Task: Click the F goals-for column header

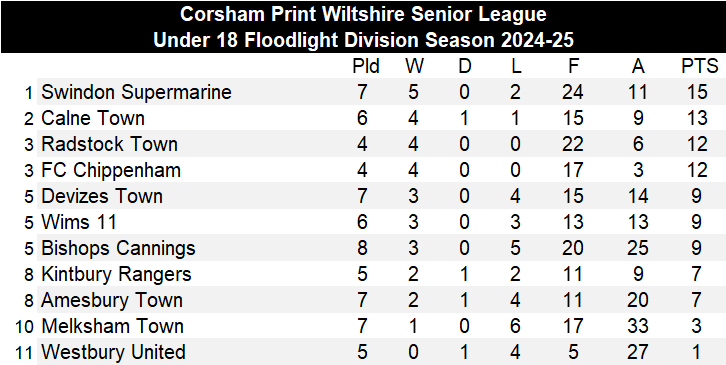Action: [573, 67]
